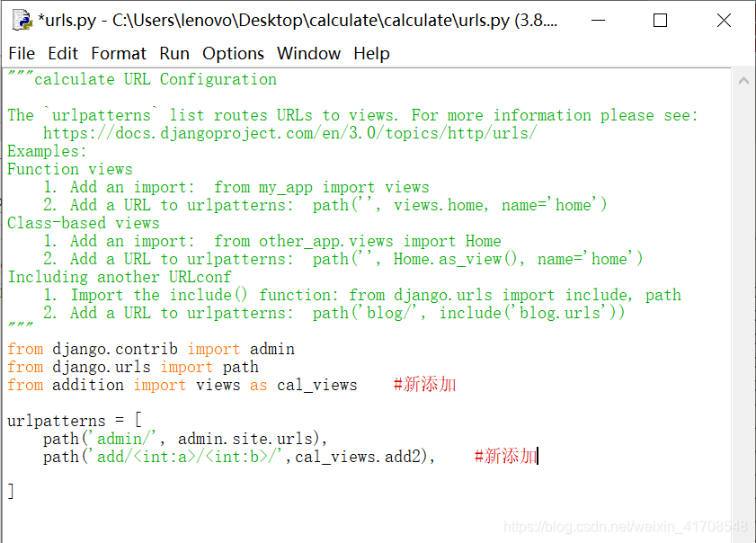
Task: Click the 'Examples:' line in docstring
Action: (x=47, y=151)
